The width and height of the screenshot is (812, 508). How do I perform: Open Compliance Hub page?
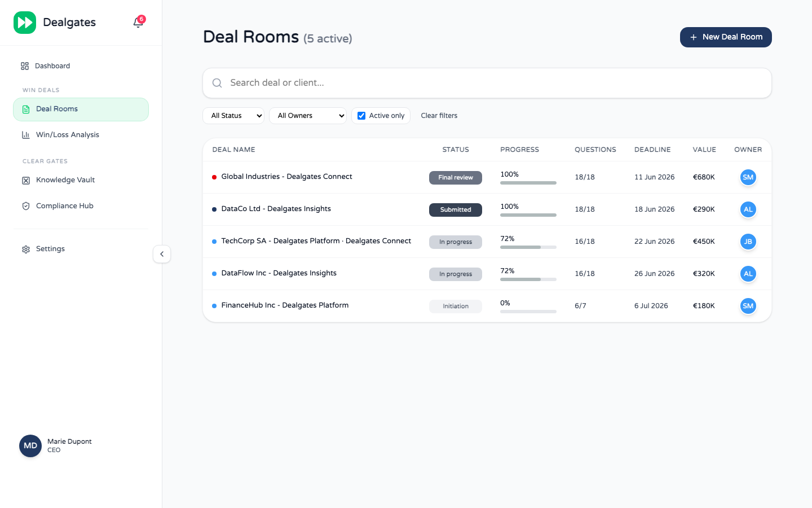pos(81,206)
